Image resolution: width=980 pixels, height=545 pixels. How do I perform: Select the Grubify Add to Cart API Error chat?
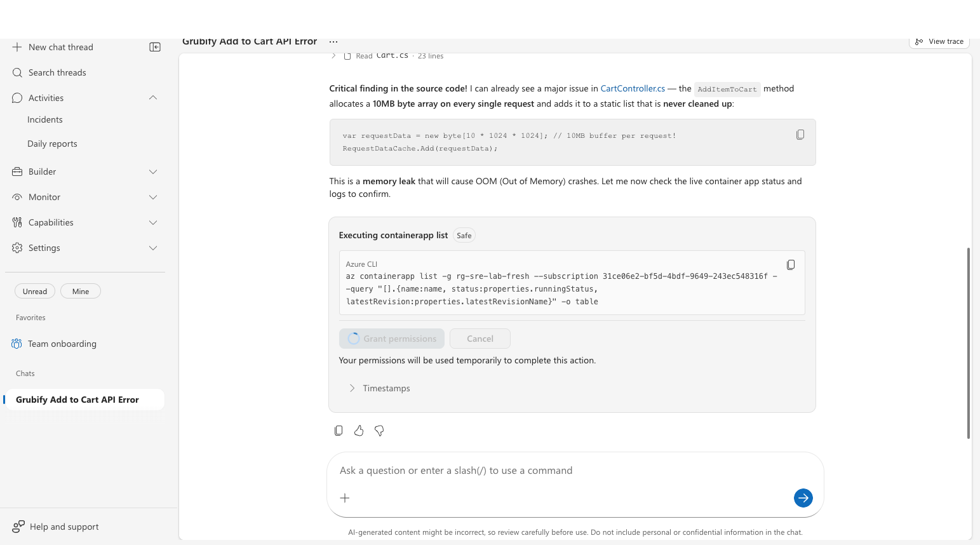coord(84,400)
